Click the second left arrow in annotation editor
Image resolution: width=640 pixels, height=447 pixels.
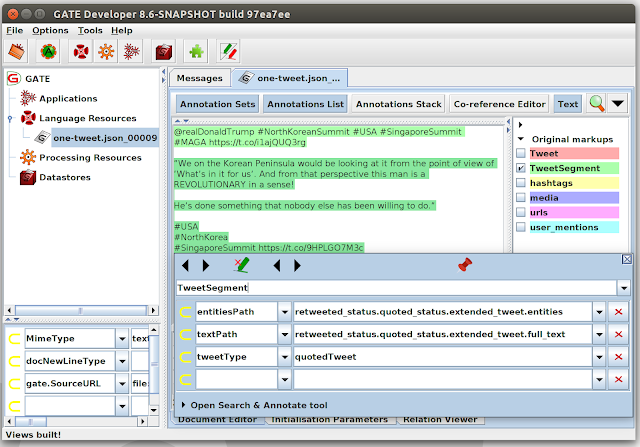[x=277, y=266]
